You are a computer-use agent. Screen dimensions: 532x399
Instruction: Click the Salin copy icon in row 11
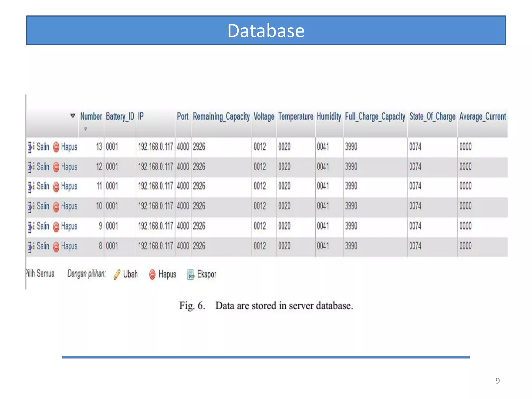coord(31,187)
